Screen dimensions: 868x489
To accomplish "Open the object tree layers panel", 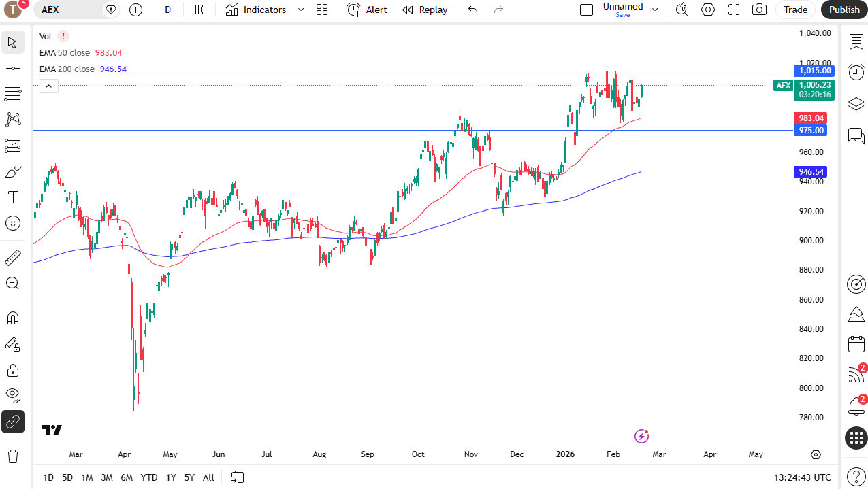I will [x=856, y=104].
